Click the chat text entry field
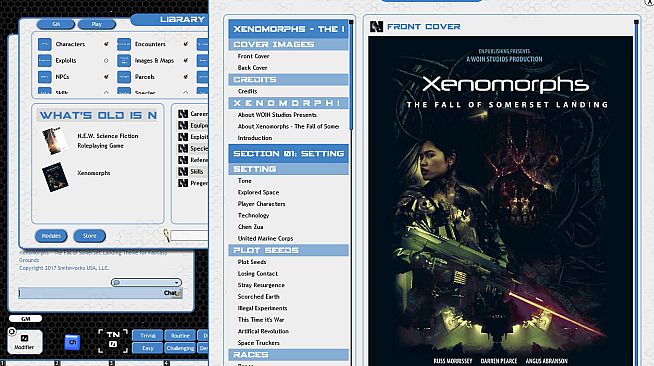This screenshot has width=654, height=366. (100, 293)
